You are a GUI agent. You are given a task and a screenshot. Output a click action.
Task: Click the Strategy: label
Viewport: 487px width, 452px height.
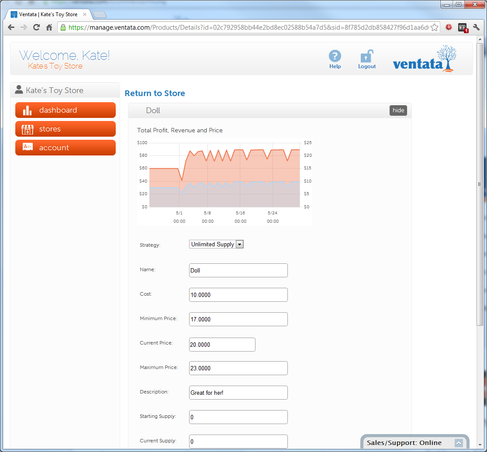[150, 245]
